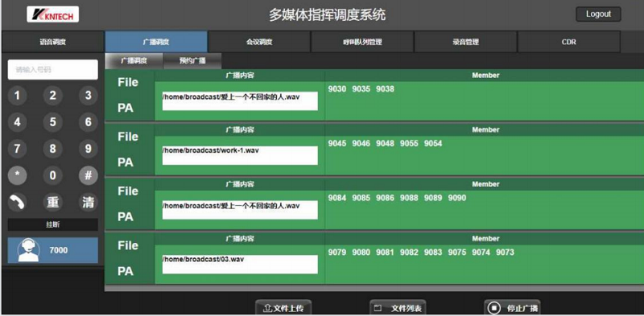Edit the /home/broadcast/work-1.wav path field
This screenshot has width=644, height=316.
click(240, 155)
